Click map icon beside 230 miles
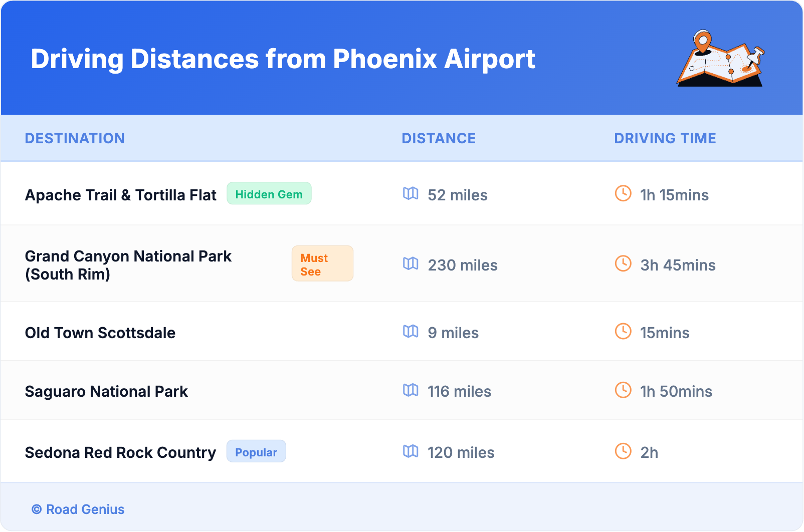The height and width of the screenshot is (532, 804). click(x=411, y=263)
